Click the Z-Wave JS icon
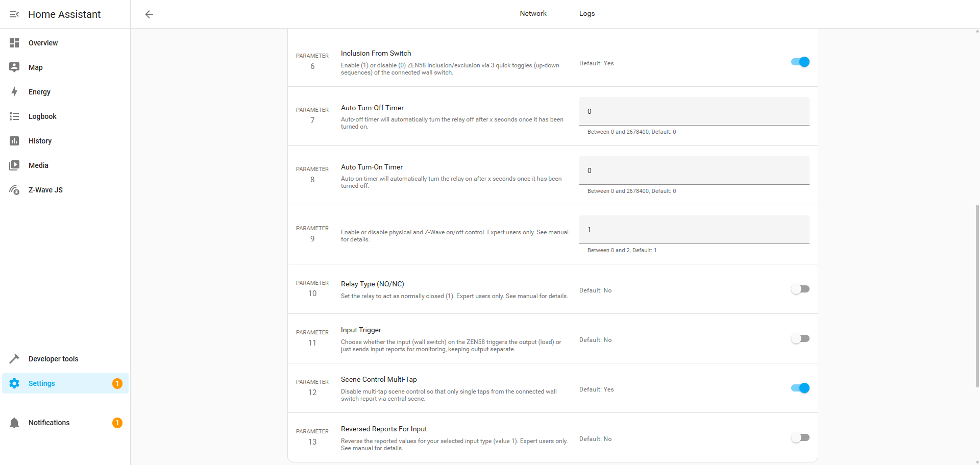This screenshot has height=465, width=980. click(14, 190)
